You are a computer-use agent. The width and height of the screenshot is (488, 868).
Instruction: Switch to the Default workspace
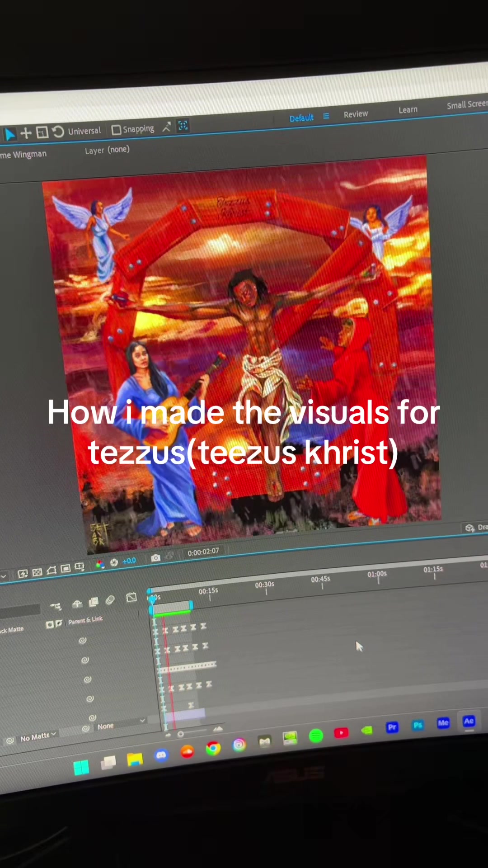[301, 118]
